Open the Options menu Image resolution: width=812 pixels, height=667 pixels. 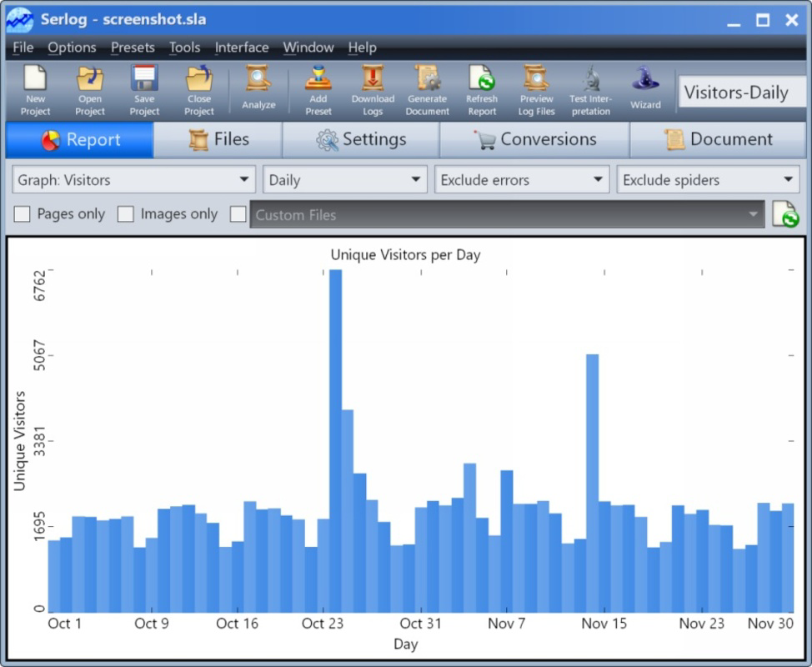coord(72,48)
